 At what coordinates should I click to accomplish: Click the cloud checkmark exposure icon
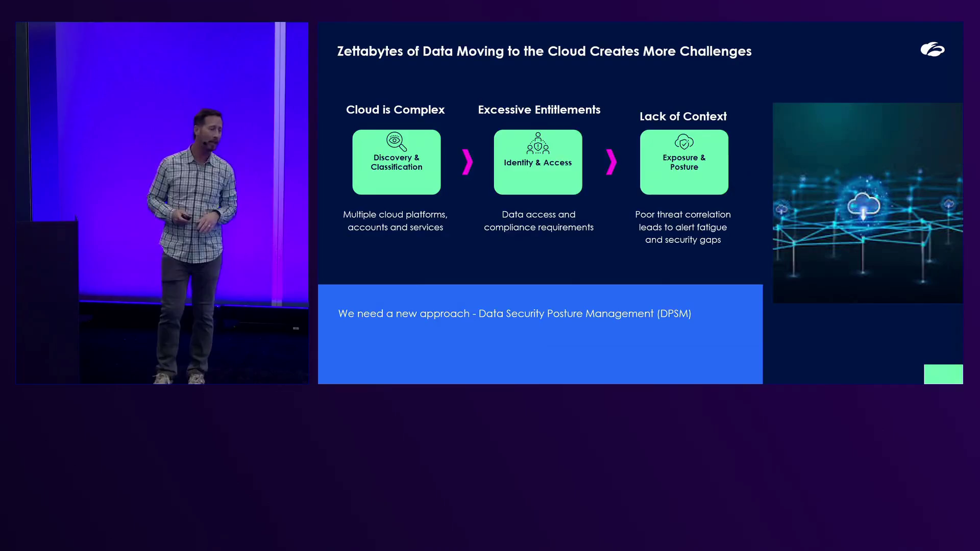tap(684, 141)
